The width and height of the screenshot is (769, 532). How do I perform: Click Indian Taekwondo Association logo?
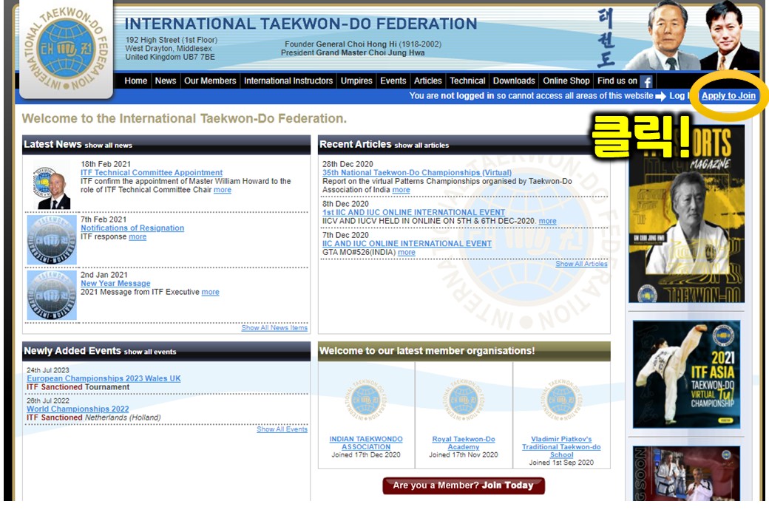366,400
